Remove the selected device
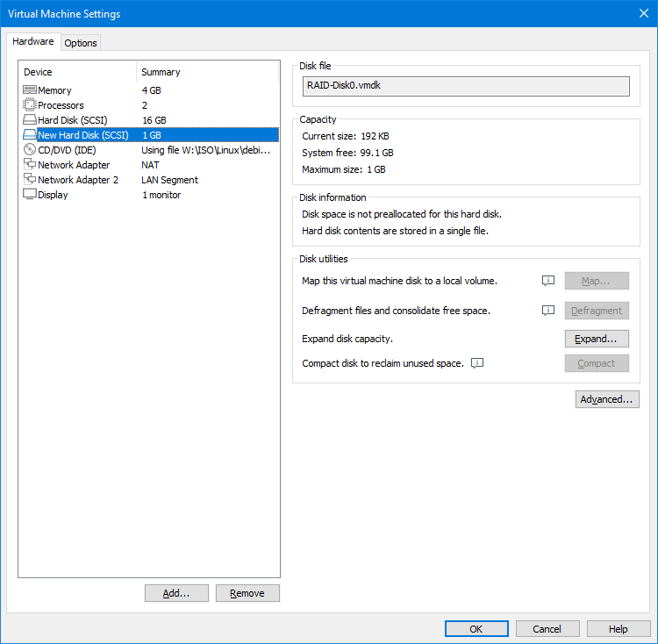Image resolution: width=658 pixels, height=644 pixels. [x=247, y=593]
